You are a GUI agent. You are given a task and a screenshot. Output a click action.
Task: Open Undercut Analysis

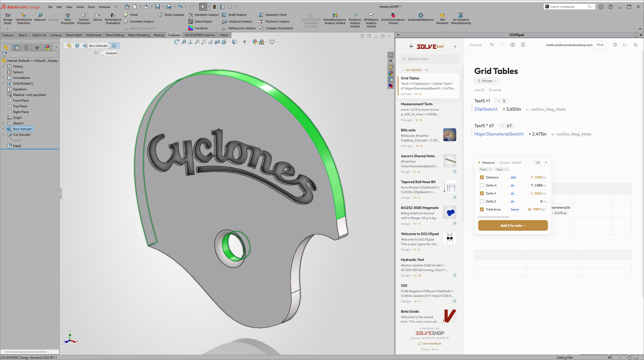tap(237, 21)
